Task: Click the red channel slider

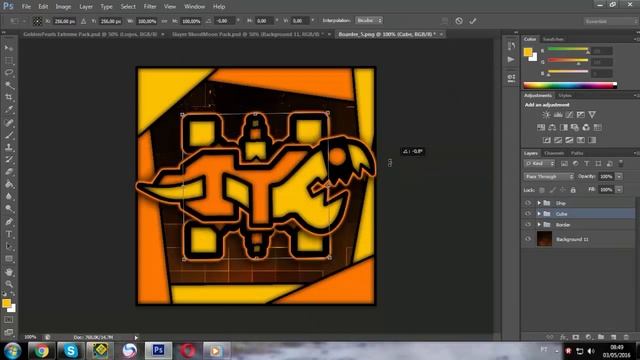Action: pos(568,50)
